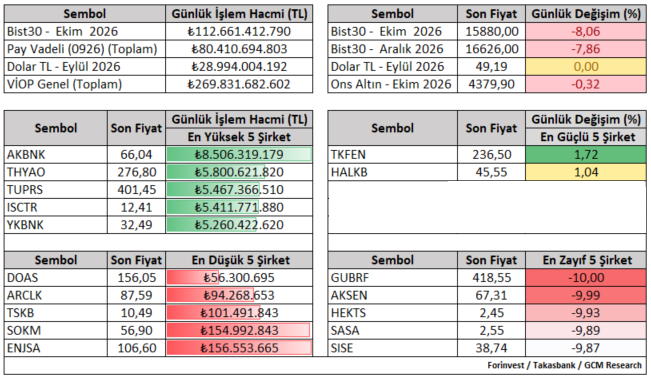651x379 pixels.
Task: Select the TUPRS last price 401,45
Action: pos(136,190)
